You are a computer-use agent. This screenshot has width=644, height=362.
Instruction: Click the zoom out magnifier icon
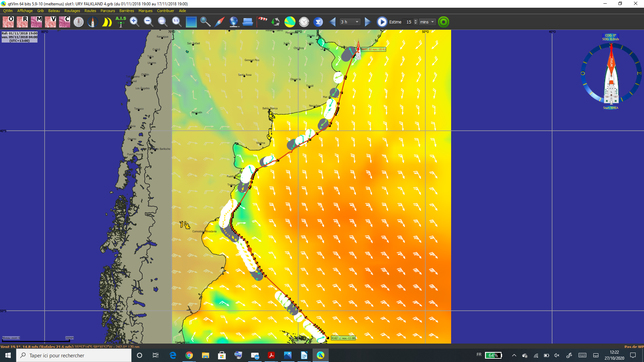pyautogui.click(x=148, y=22)
